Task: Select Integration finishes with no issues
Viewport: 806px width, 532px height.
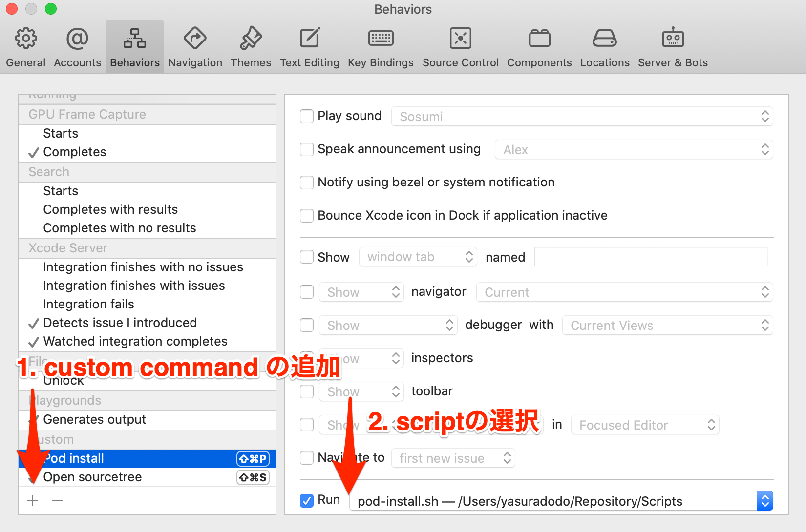Action: (147, 267)
